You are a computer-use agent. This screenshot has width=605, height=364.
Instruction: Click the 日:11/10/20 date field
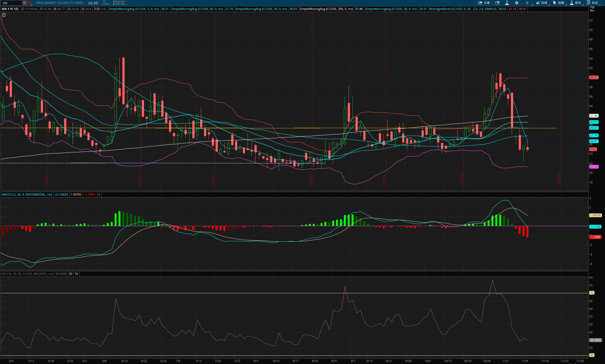29,9
